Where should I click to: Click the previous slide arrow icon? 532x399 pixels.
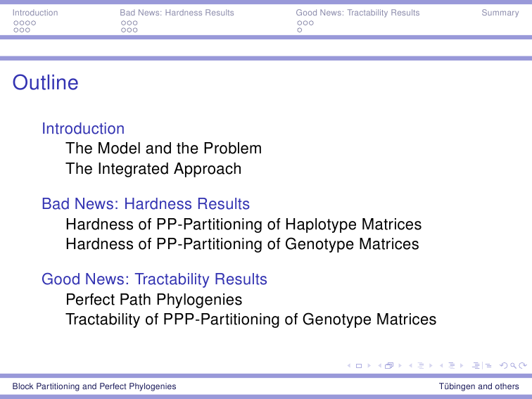click(349, 366)
